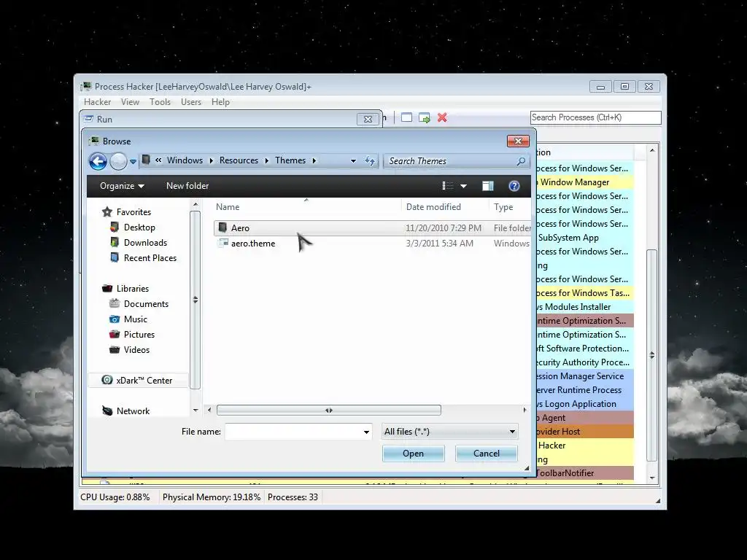Open the Videos library
The width and height of the screenshot is (747, 560).
coord(136,349)
